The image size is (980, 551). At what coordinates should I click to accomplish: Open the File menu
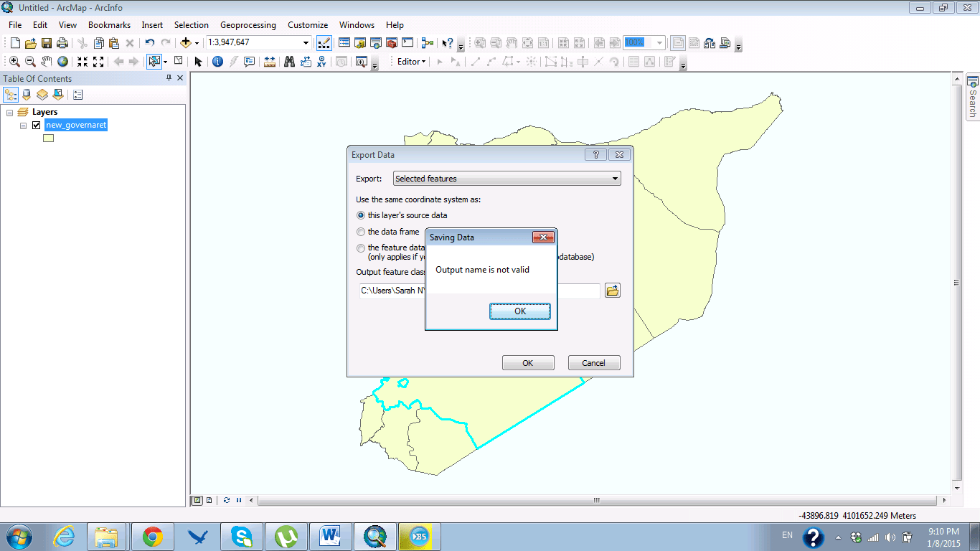tap(15, 25)
